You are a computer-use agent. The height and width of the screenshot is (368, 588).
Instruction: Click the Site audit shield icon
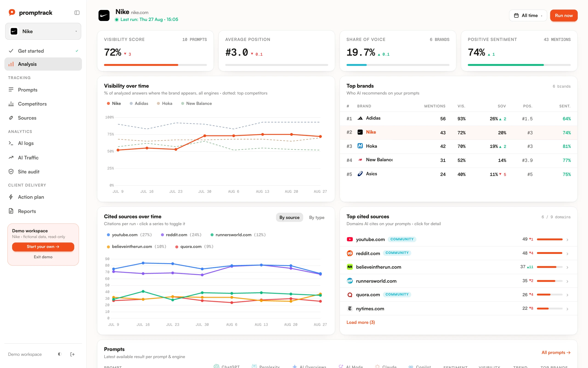[11, 172]
